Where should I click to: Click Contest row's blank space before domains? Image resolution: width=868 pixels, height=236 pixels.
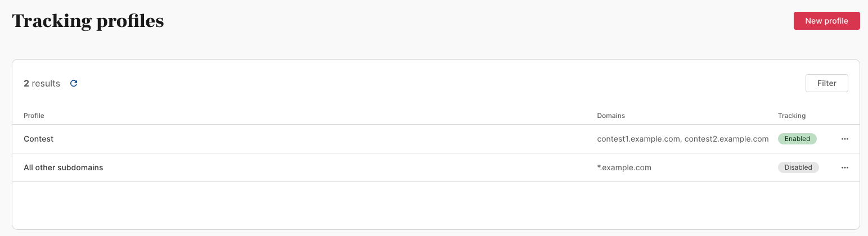point(323,139)
